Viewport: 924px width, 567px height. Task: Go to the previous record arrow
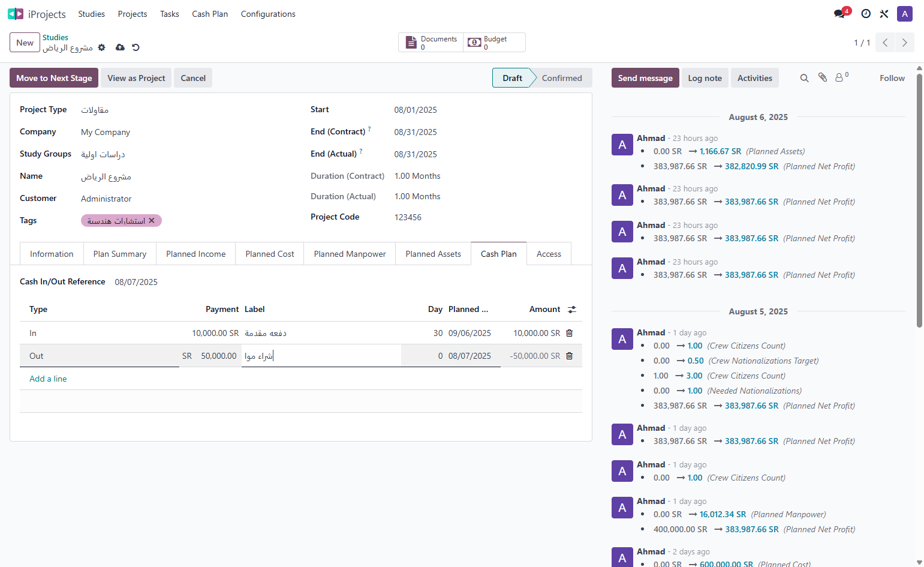coord(885,43)
